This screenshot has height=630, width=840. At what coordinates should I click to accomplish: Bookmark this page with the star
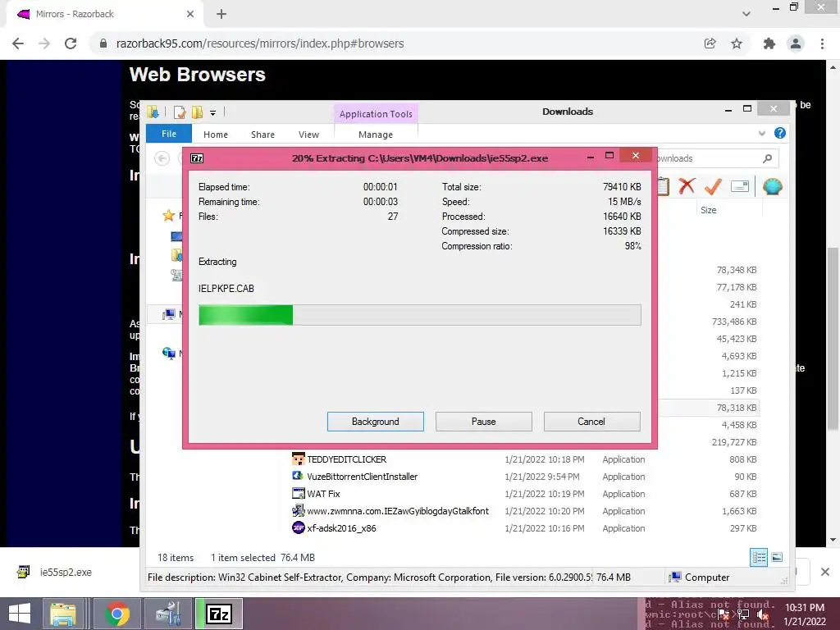click(x=737, y=43)
